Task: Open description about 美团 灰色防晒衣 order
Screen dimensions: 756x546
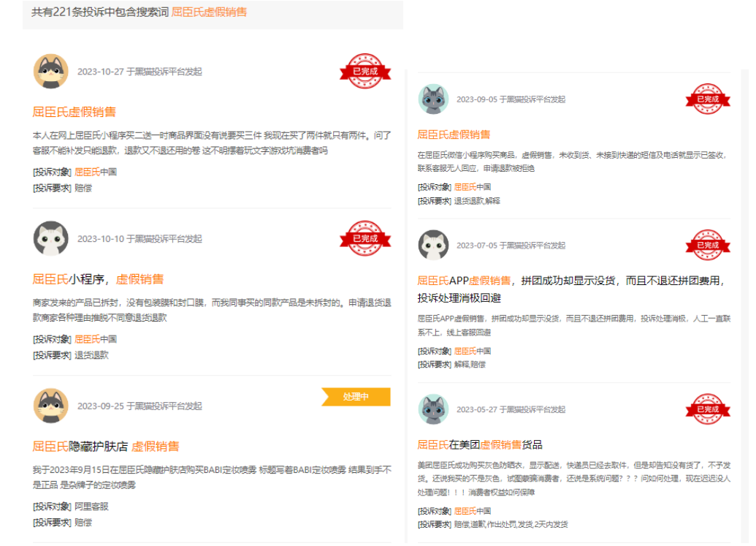Action: point(573,479)
